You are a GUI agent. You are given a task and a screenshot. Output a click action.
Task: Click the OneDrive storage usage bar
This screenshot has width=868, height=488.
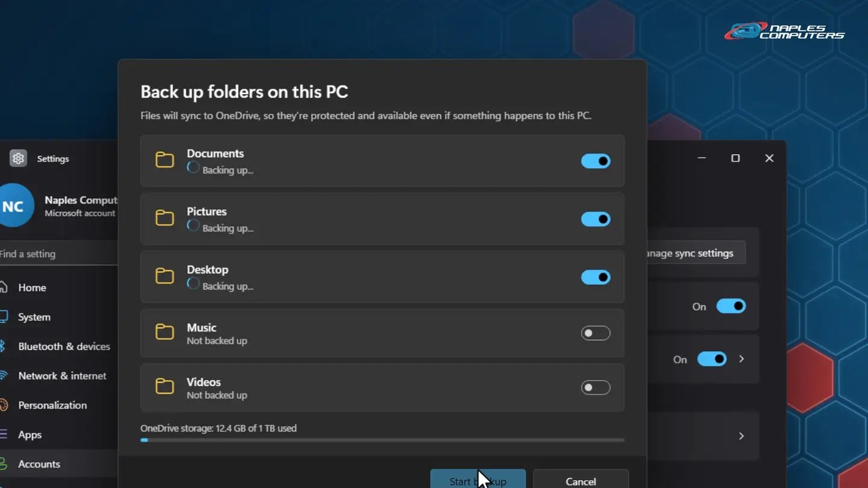point(382,440)
